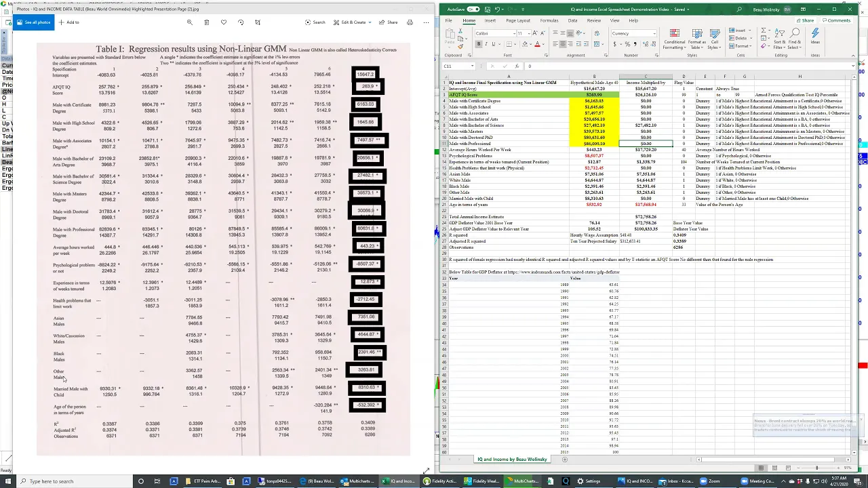Switch to the Insert ribbon tab
Screen dimensions: 868x488
490,20
